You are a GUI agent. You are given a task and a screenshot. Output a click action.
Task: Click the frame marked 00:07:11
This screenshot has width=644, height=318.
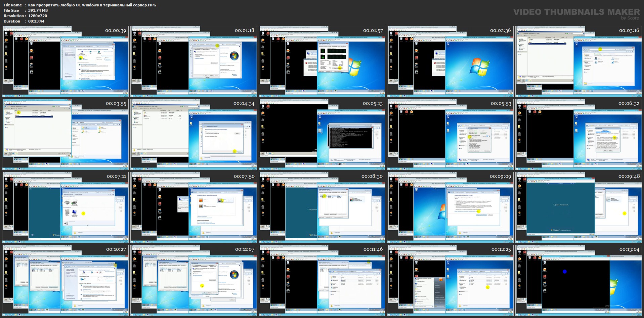pyautogui.click(x=66, y=207)
